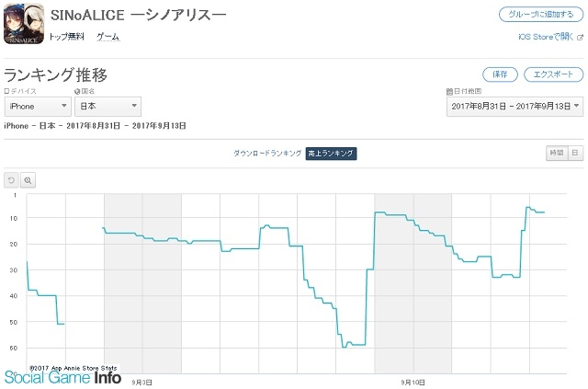
Task: Click the magnifier zoom icon above chart
Action: [28, 180]
